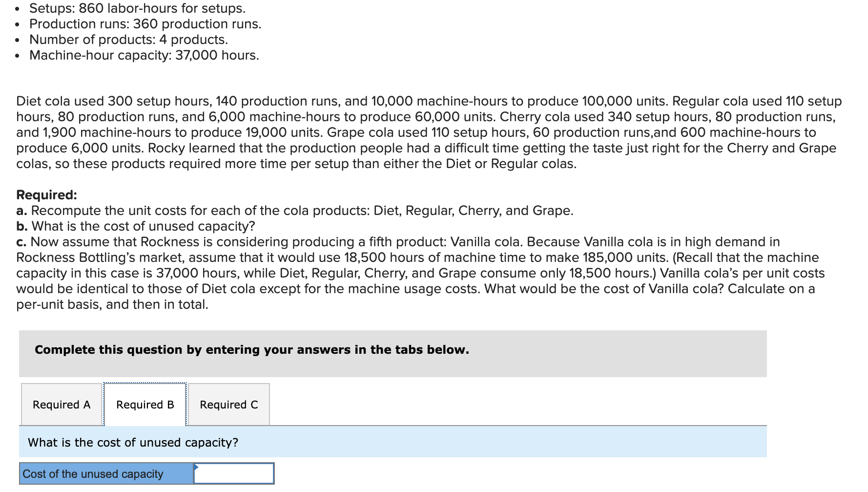The image size is (868, 492).
Task: Click the cost of unused capacity input field
Action: point(234,473)
